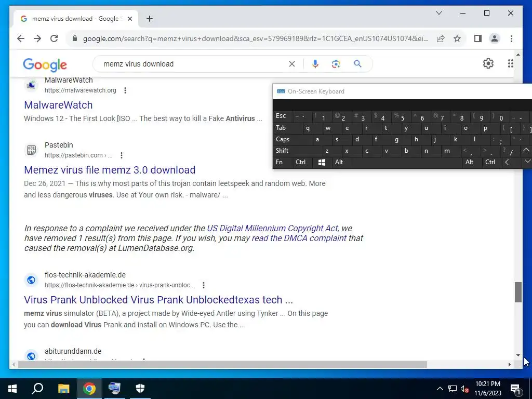Click Esc key on On-Screen Keyboard

tap(283, 116)
